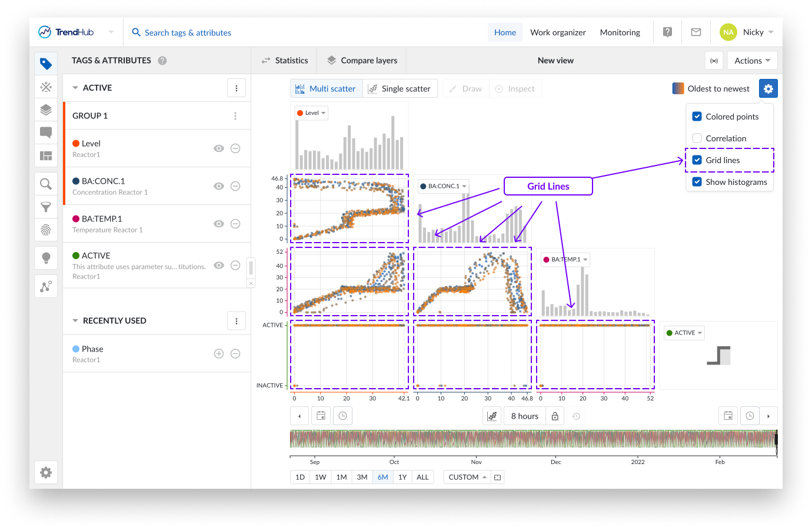Go to Work organizer menu
Screen dimensions: 812x530
558,32
